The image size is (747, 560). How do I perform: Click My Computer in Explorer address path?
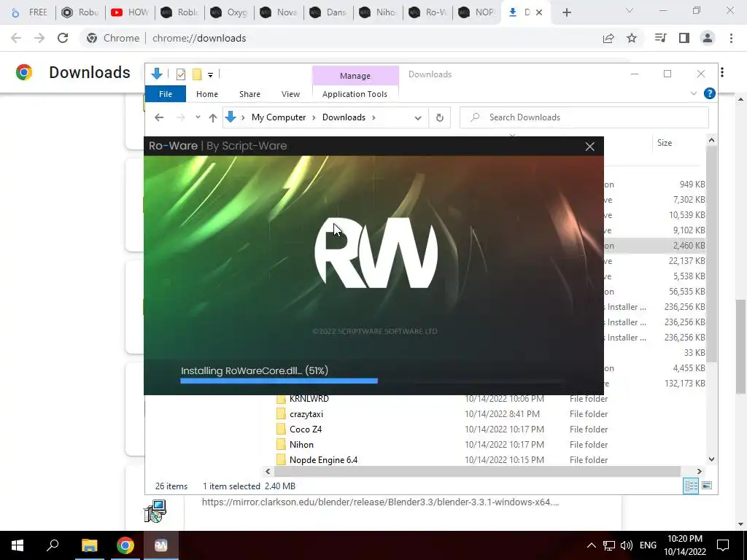(x=279, y=117)
